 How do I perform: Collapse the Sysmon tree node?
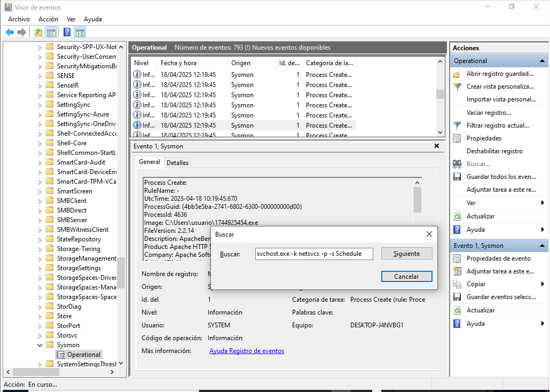(40, 345)
